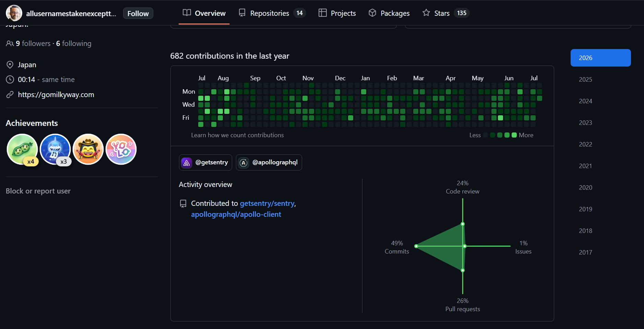Click the second legend intensity square
The height and width of the screenshot is (329, 644).
click(x=492, y=135)
